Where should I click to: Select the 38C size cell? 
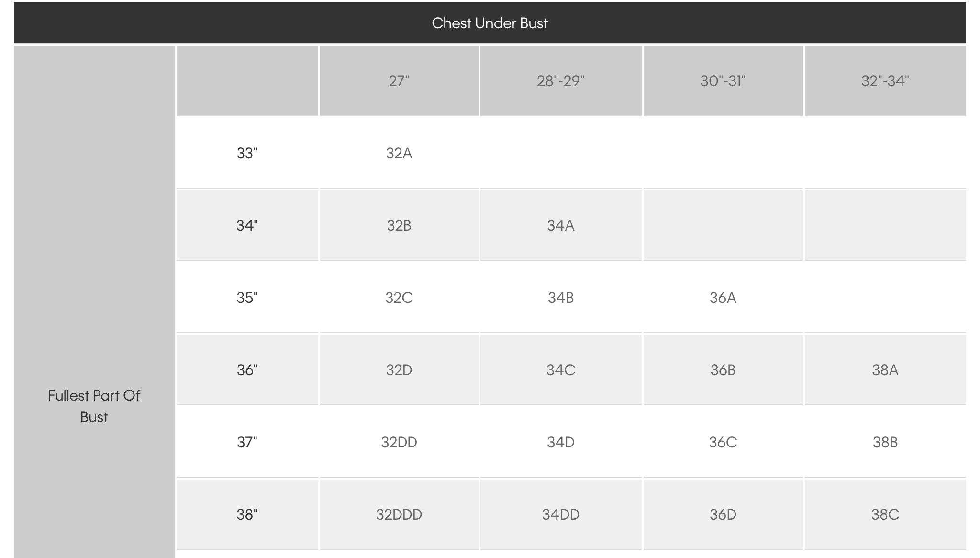885,514
